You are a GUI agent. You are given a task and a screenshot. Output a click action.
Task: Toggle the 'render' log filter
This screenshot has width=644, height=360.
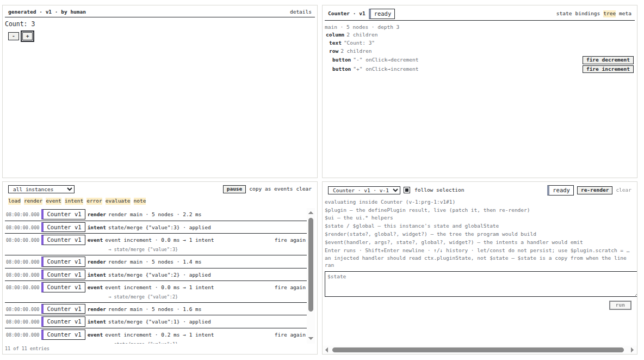pos(33,201)
